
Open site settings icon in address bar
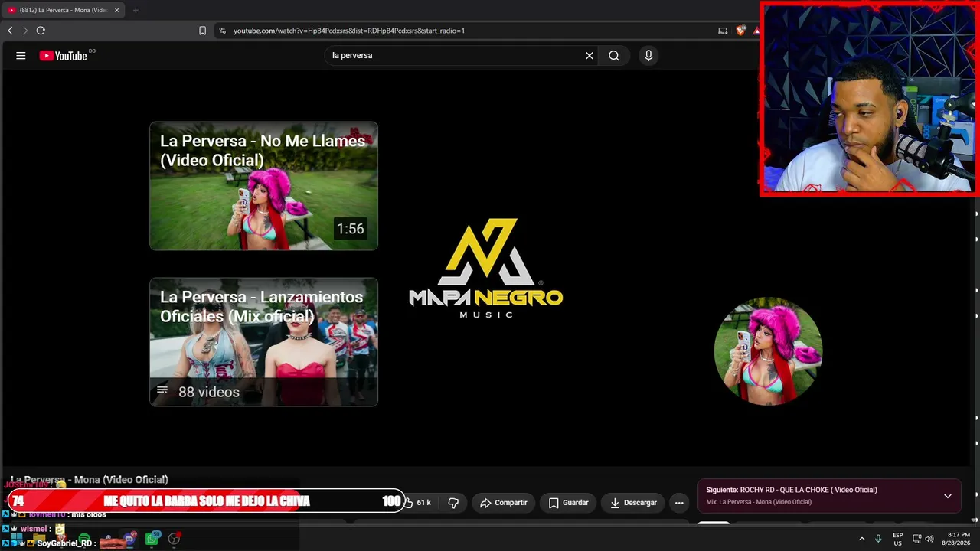point(222,31)
